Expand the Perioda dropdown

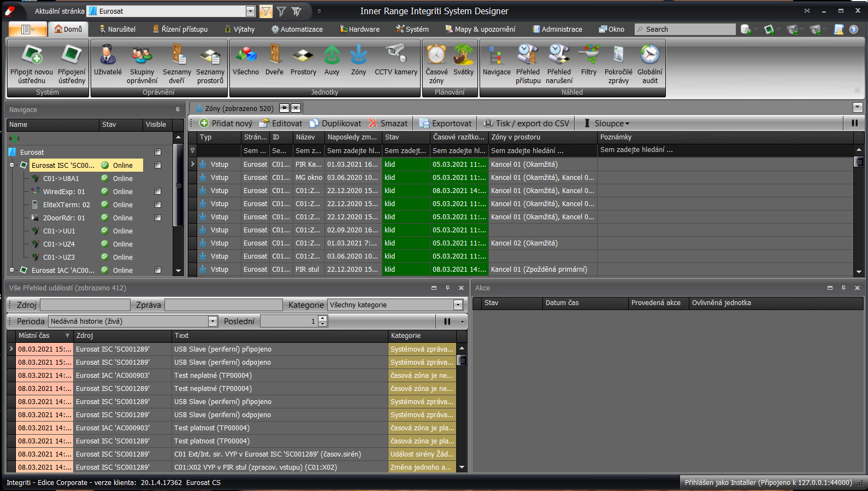[212, 322]
